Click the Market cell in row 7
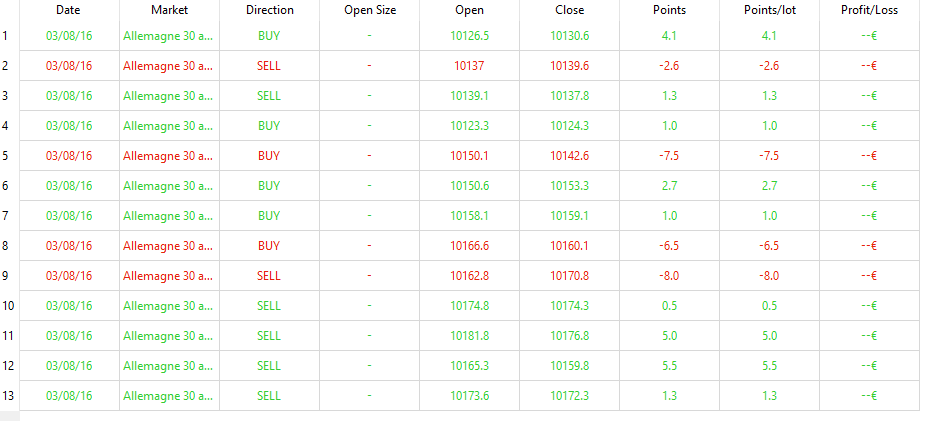The image size is (929, 421). click(168, 216)
